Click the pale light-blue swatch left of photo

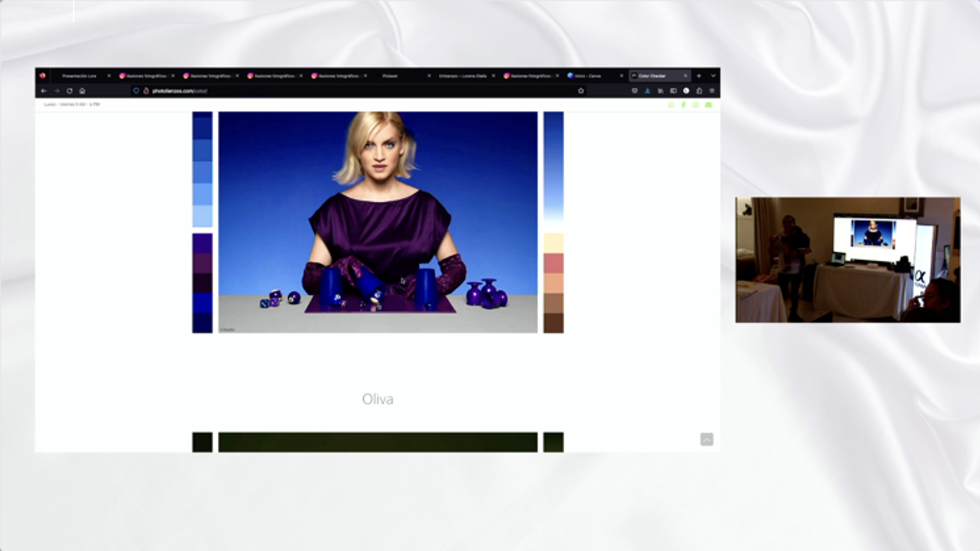click(x=202, y=216)
